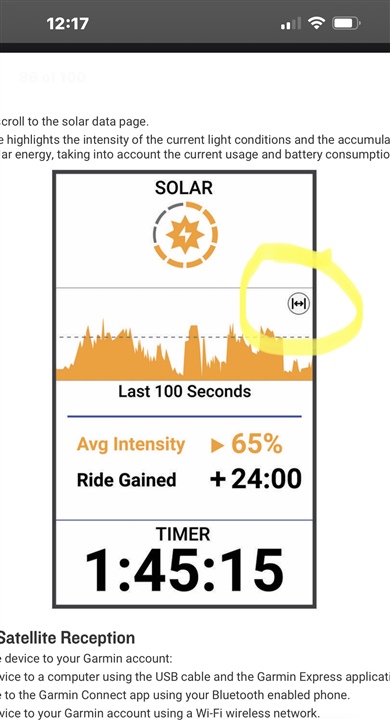Viewport: 390px width, 720px height.
Task: Tap the 1:45:15 timer readout
Action: pyautogui.click(x=184, y=571)
